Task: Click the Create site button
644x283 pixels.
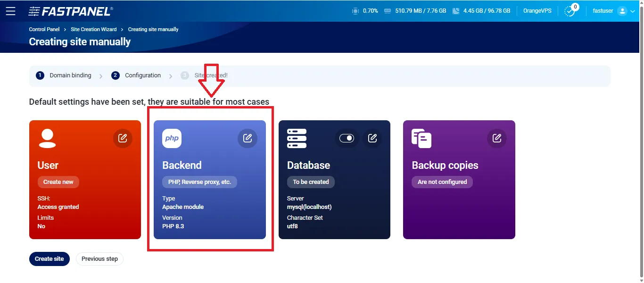Action: 49,258
